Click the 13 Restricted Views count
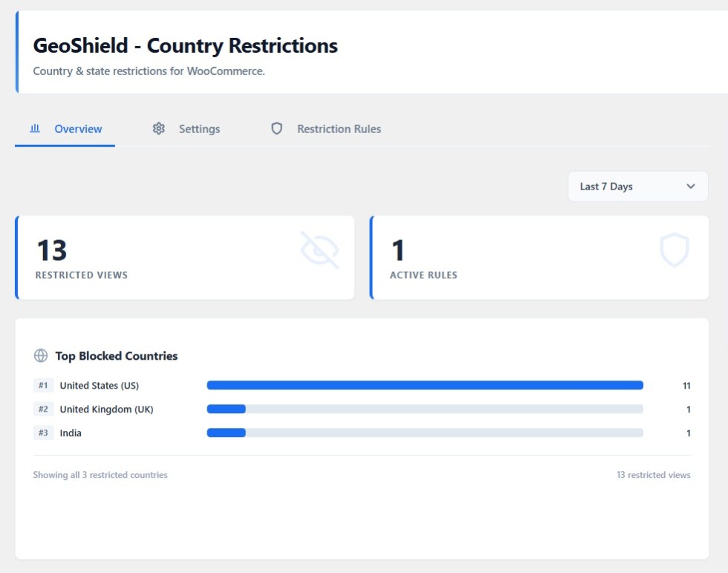Image resolution: width=728 pixels, height=573 pixels. pos(52,250)
